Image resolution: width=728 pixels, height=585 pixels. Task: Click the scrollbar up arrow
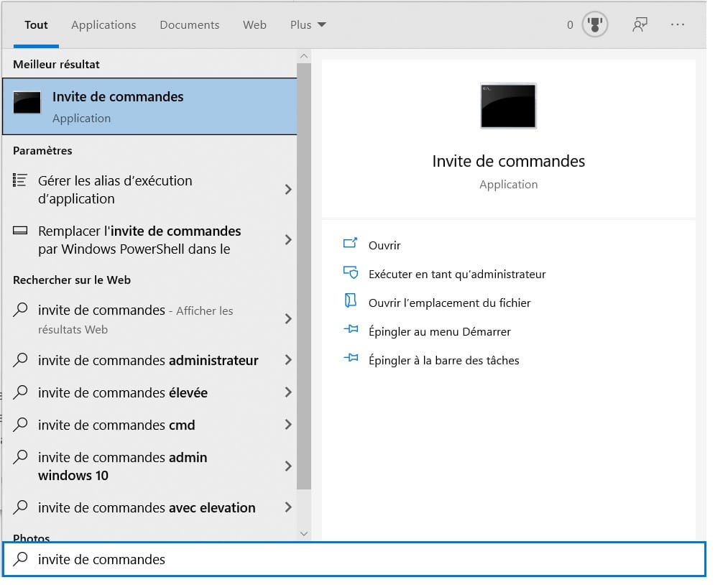pyautogui.click(x=304, y=56)
